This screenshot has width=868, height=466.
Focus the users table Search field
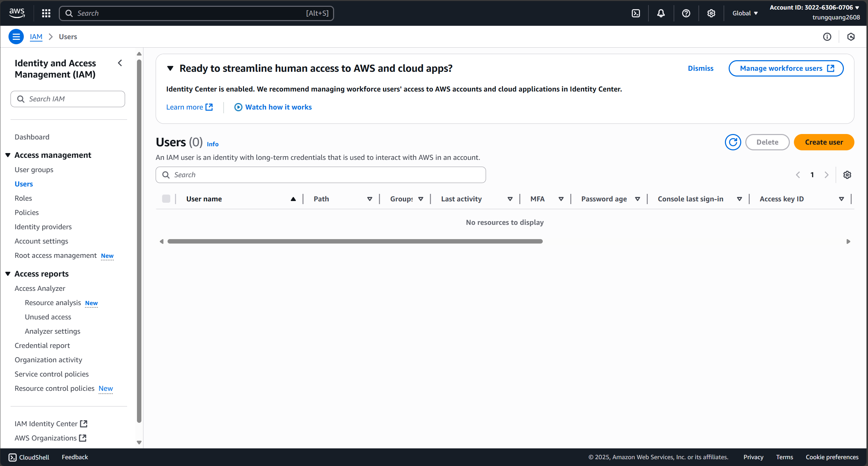point(320,175)
